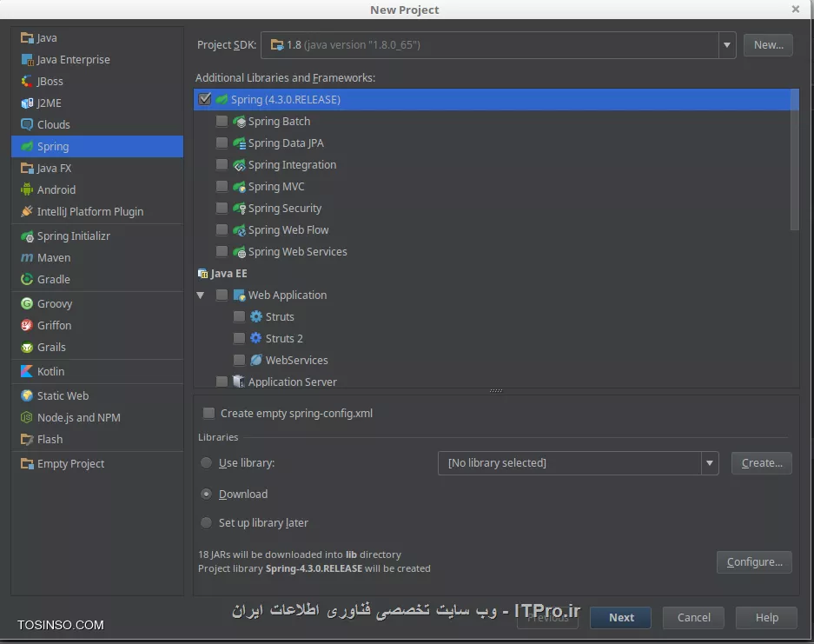
Task: Collapse the Web Application tree node
Action: pos(201,295)
